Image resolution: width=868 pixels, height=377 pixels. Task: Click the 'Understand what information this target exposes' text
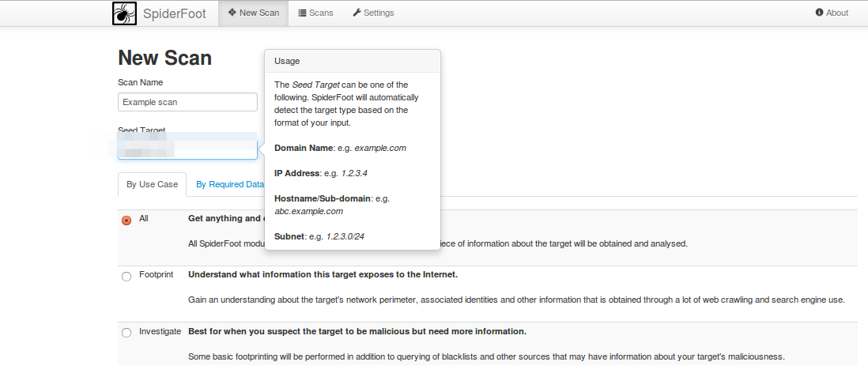coord(323,274)
